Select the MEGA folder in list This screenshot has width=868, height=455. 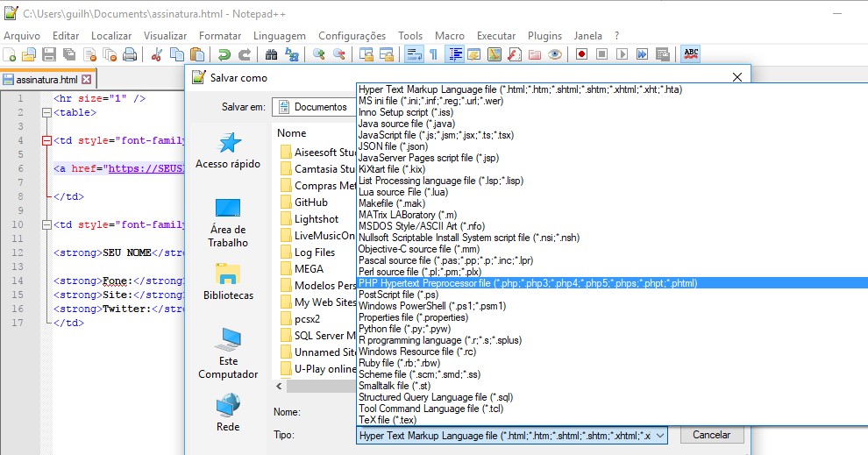[x=302, y=269]
